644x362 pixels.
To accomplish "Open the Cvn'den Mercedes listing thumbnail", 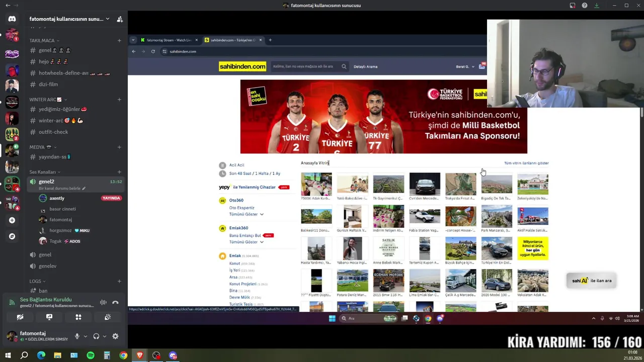I will pyautogui.click(x=425, y=184).
